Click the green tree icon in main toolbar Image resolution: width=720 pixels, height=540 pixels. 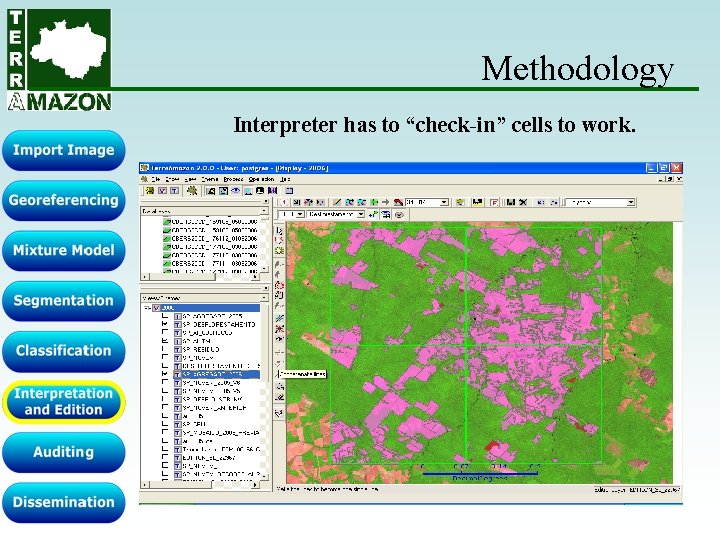(192, 191)
